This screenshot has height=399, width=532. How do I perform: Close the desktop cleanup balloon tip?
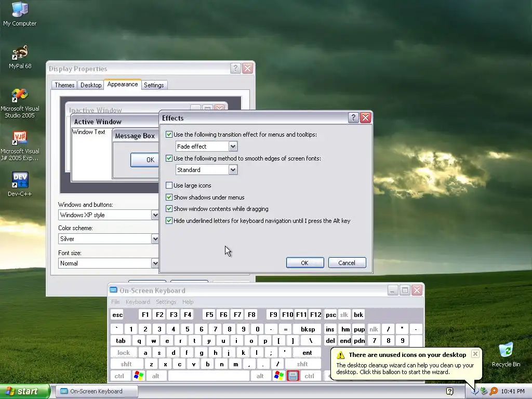point(475,354)
